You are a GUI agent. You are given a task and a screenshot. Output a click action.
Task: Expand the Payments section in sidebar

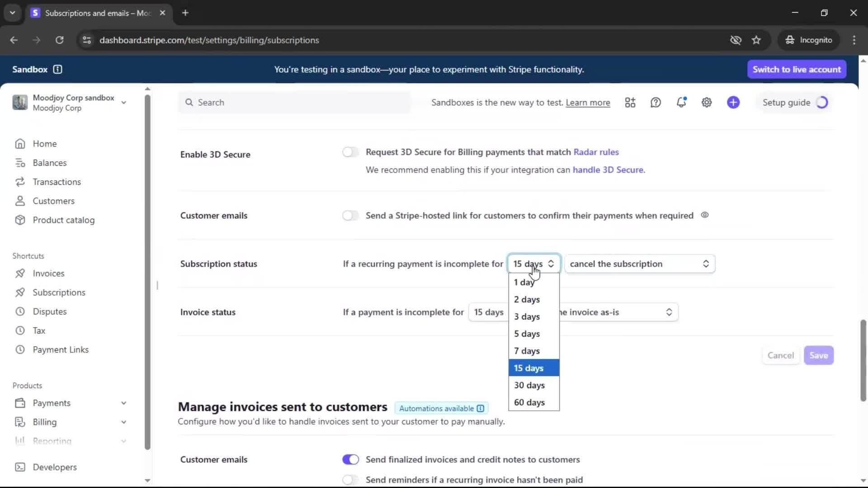(123, 403)
